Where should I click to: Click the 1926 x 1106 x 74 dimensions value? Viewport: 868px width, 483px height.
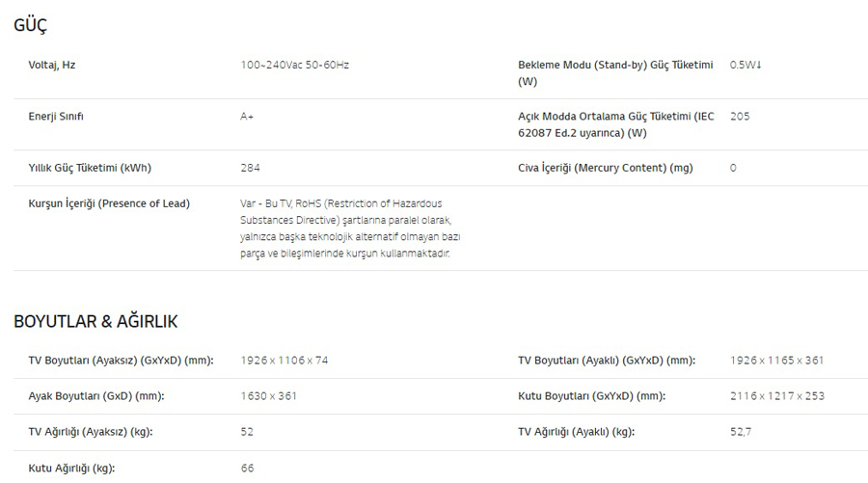point(284,361)
